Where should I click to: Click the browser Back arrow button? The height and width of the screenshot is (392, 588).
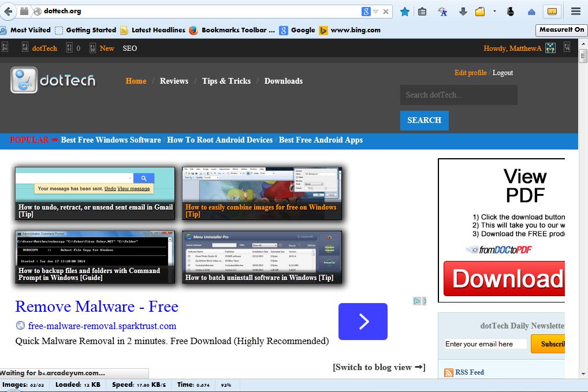(x=8, y=11)
